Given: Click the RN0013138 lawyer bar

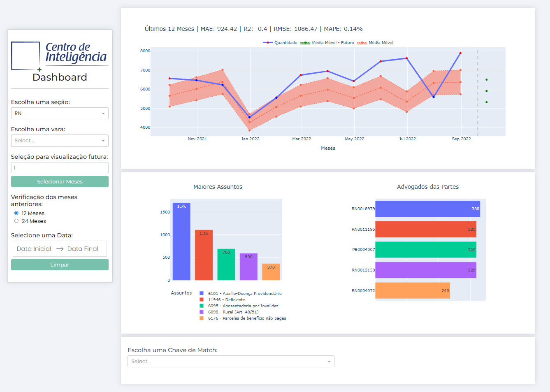Looking at the screenshot, I should click(426, 270).
